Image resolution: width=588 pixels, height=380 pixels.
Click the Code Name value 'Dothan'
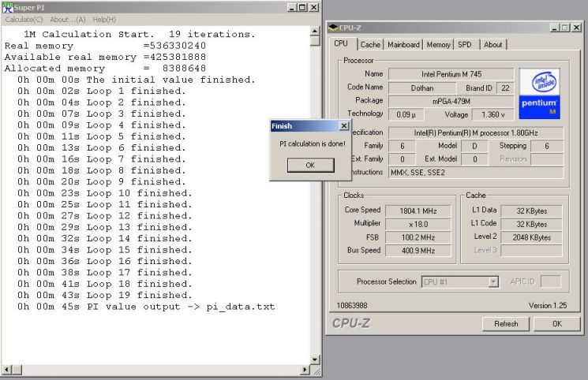point(422,88)
